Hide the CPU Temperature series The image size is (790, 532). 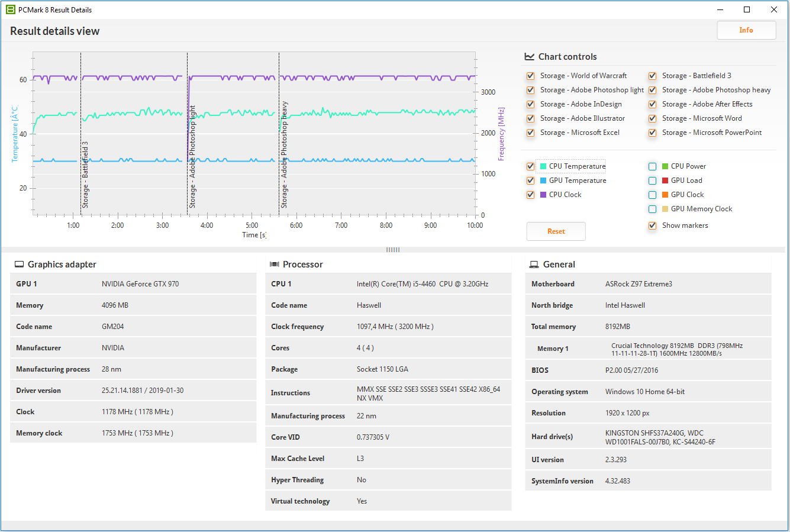(530, 166)
